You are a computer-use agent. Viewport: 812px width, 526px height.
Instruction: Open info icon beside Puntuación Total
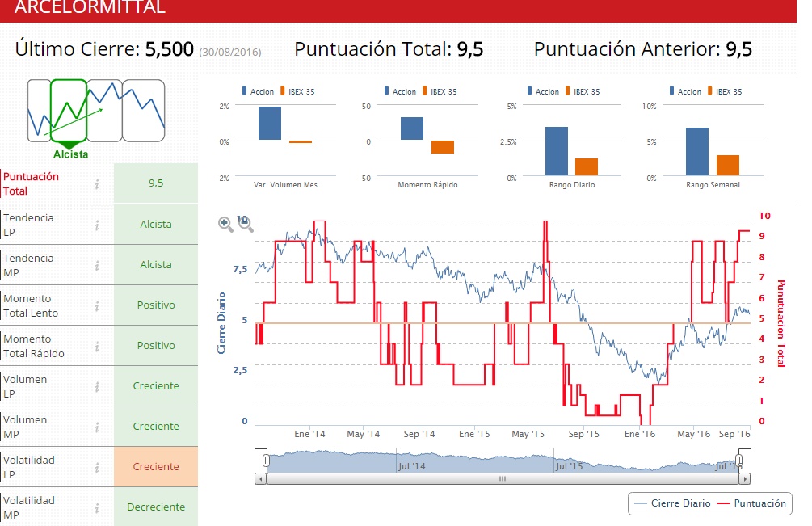(97, 184)
